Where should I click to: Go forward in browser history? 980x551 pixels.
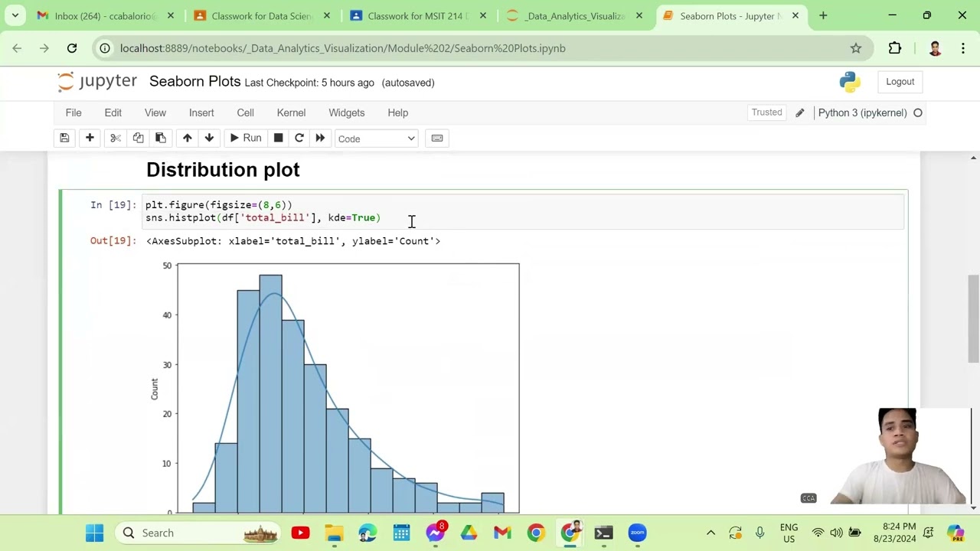pyautogui.click(x=44, y=48)
